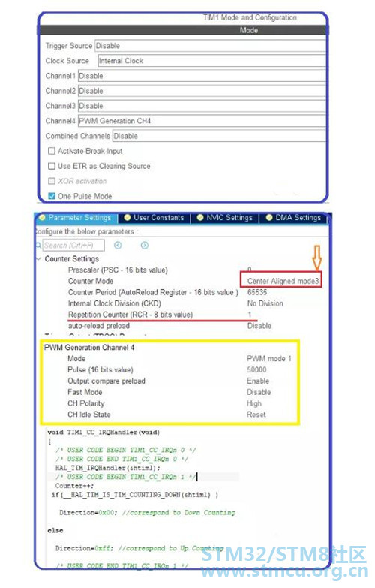This screenshot has height=588, width=375.
Task: Click HAL_TIM_IRQHandler(&htim1) code line
Action: tap(107, 468)
